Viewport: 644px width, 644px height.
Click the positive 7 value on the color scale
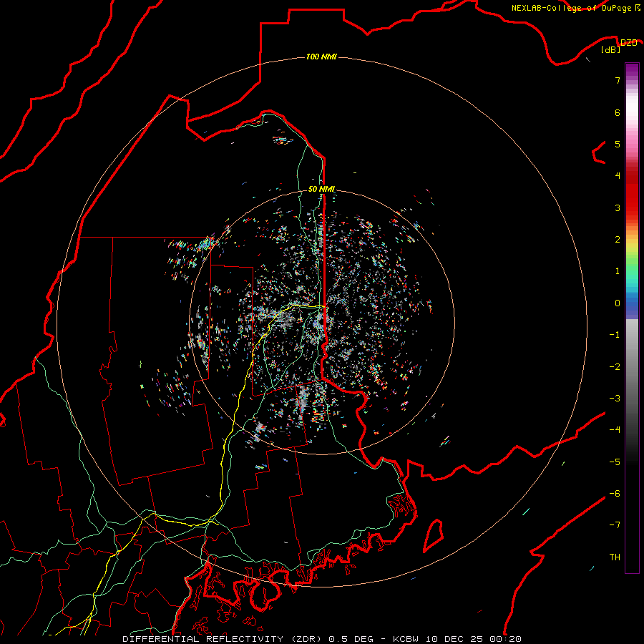tap(618, 80)
